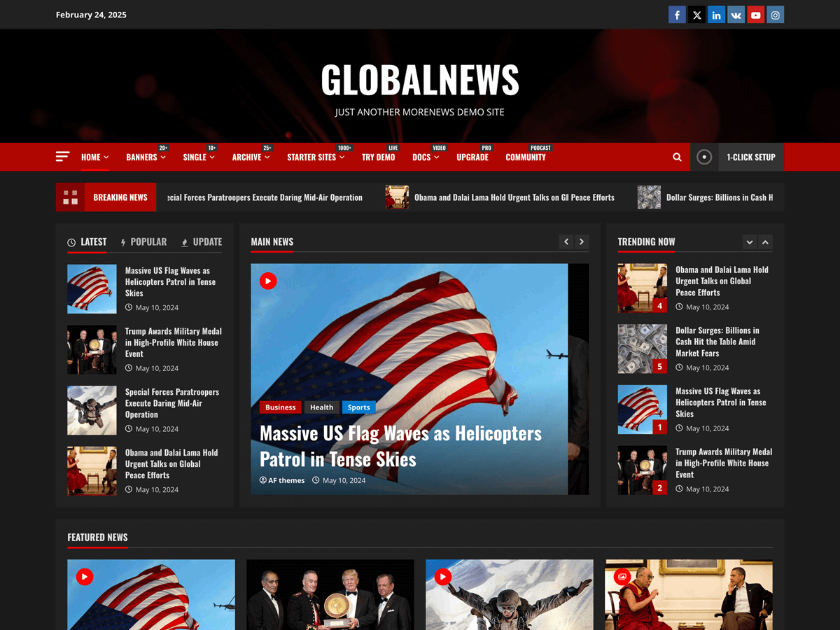840x630 pixels.
Task: Click the trending thumbnail numbered 2
Action: tap(643, 470)
